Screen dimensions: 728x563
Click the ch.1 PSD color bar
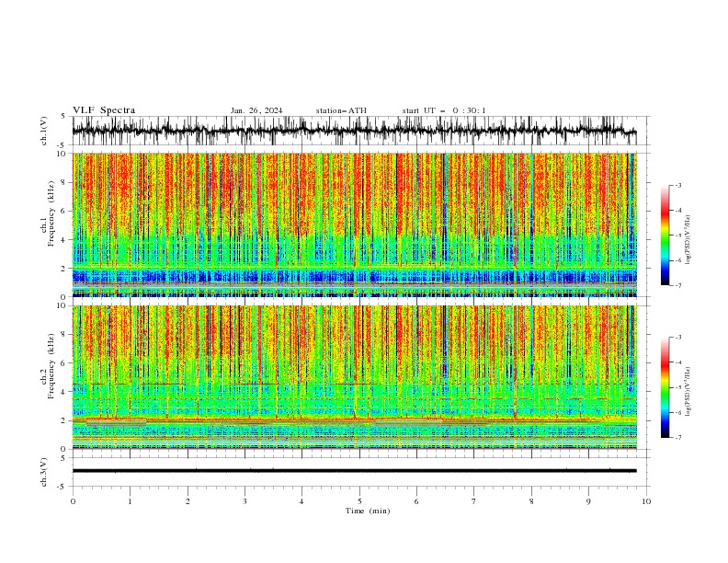pyautogui.click(x=665, y=236)
